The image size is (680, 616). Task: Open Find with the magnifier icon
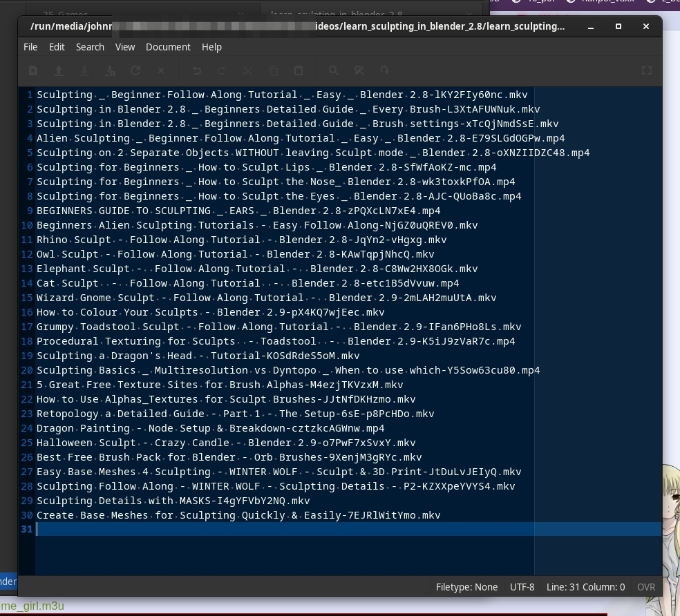click(334, 70)
